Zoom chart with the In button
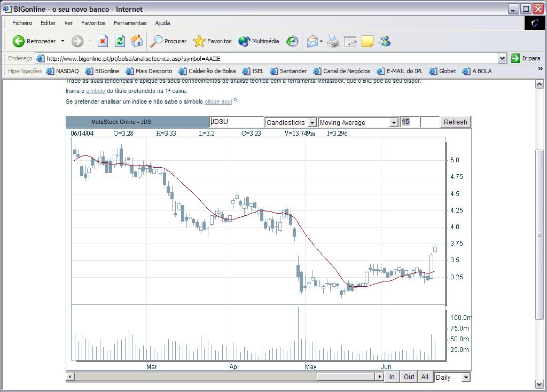Image resolution: width=547 pixels, height=392 pixels. click(x=392, y=377)
